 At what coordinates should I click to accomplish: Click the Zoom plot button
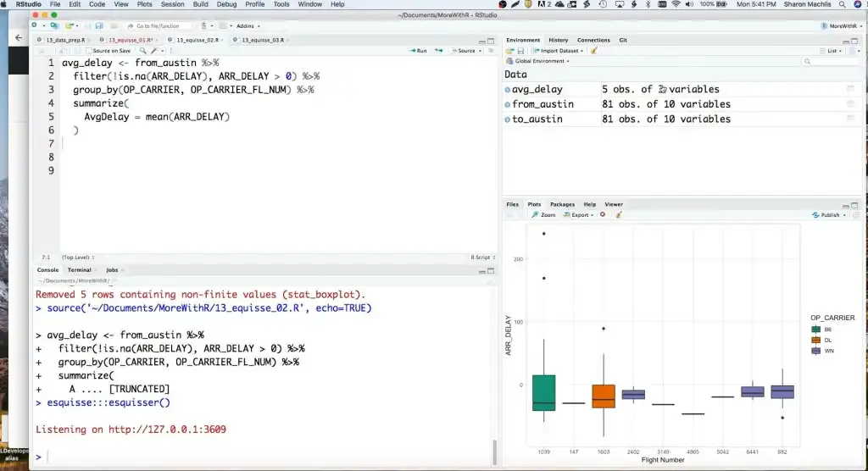543,214
